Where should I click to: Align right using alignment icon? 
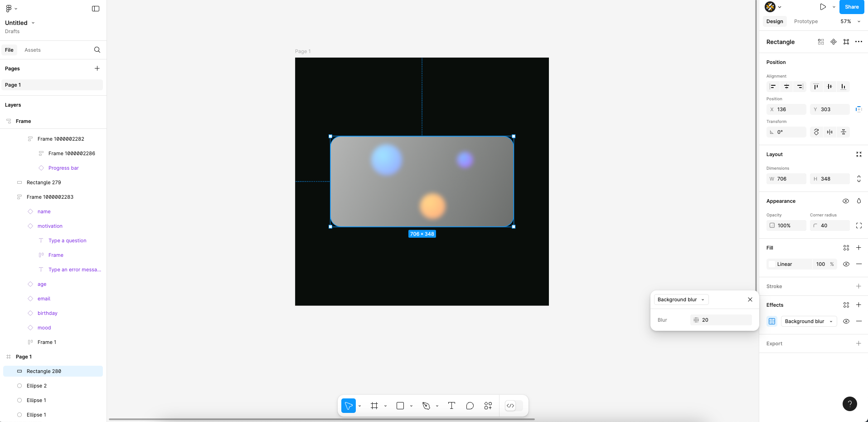pyautogui.click(x=800, y=87)
